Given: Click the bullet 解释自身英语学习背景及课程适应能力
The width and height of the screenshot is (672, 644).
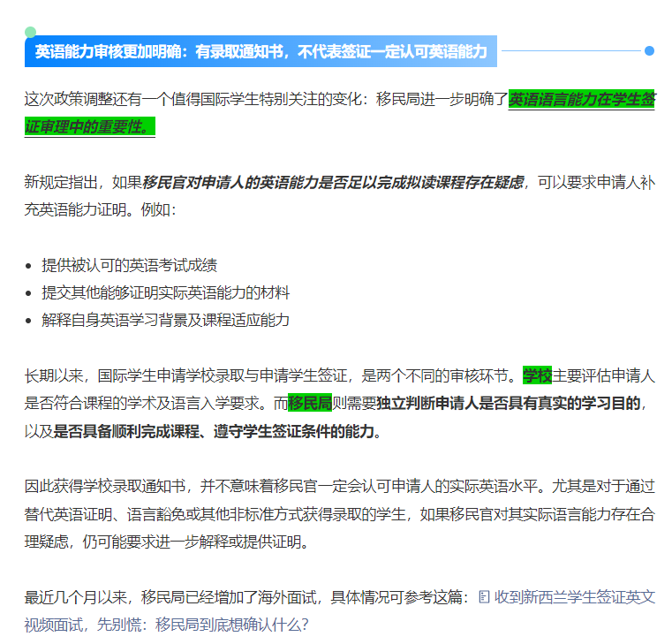Looking at the screenshot, I should (x=165, y=320).
